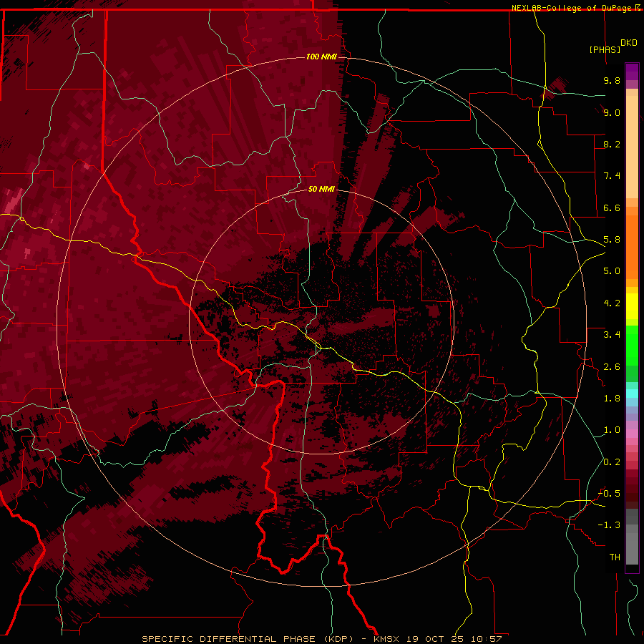Viewport: 644px width, 644px height.
Task: Click the purple top segment of color bar
Action: pyautogui.click(x=632, y=72)
